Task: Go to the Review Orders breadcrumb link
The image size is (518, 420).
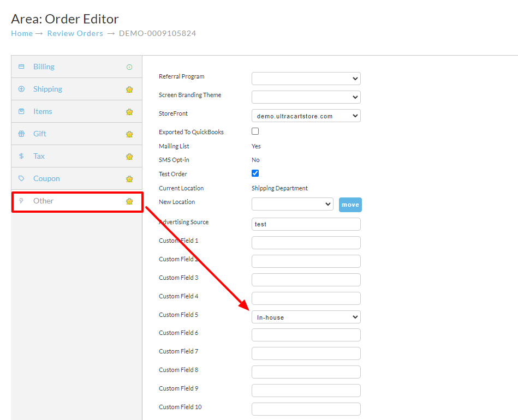Action: [x=75, y=33]
